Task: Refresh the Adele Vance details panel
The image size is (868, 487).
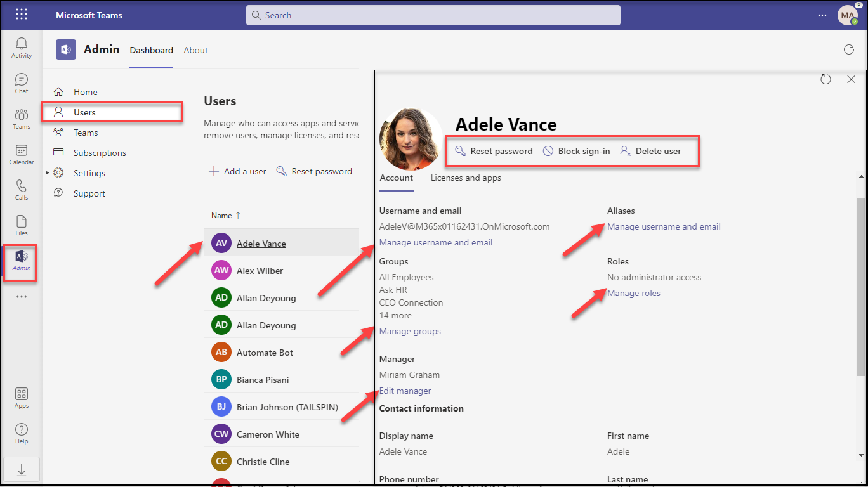Action: click(x=825, y=79)
